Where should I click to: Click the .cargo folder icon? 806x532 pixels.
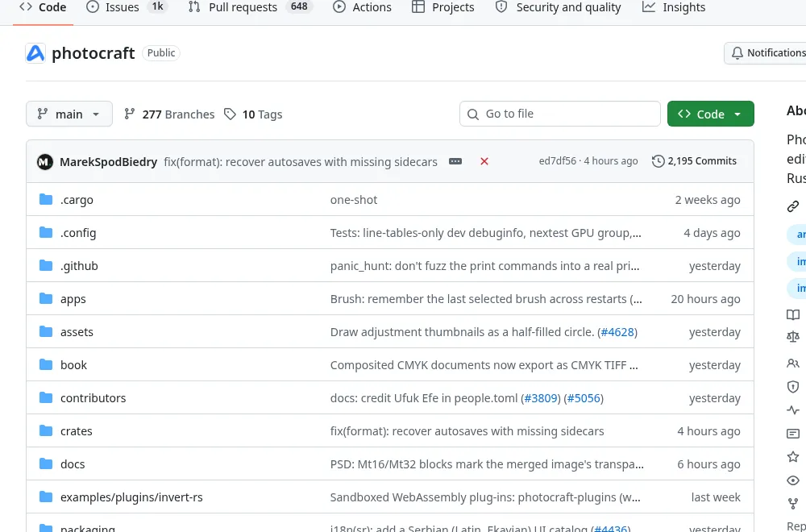point(46,199)
